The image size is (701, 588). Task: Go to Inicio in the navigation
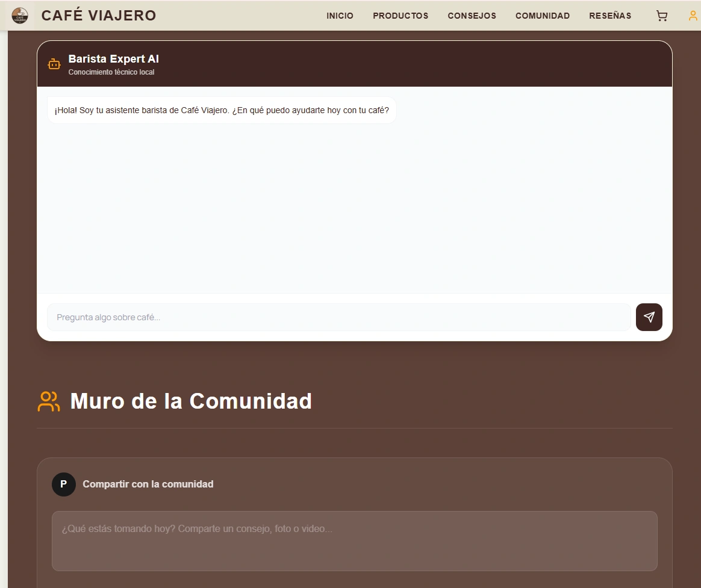pyautogui.click(x=340, y=16)
